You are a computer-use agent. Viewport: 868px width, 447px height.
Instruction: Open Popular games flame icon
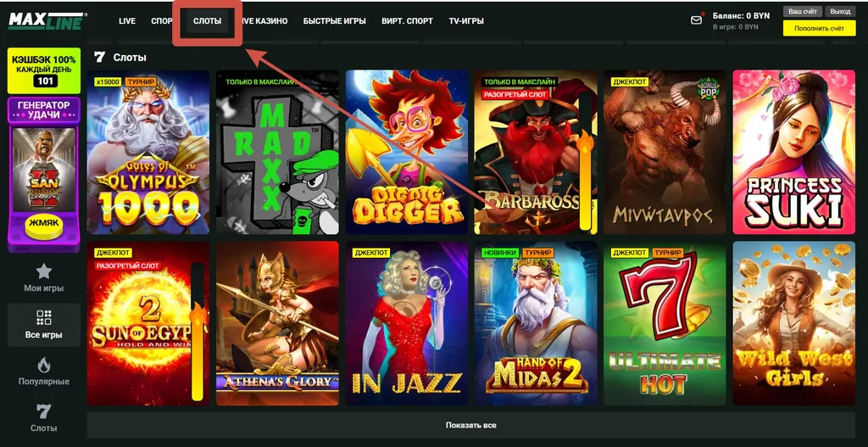(43, 372)
